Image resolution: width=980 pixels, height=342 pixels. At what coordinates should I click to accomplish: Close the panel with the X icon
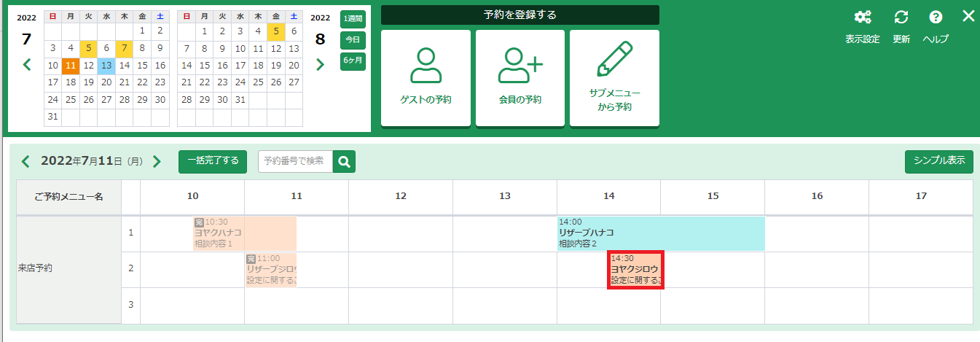[968, 16]
